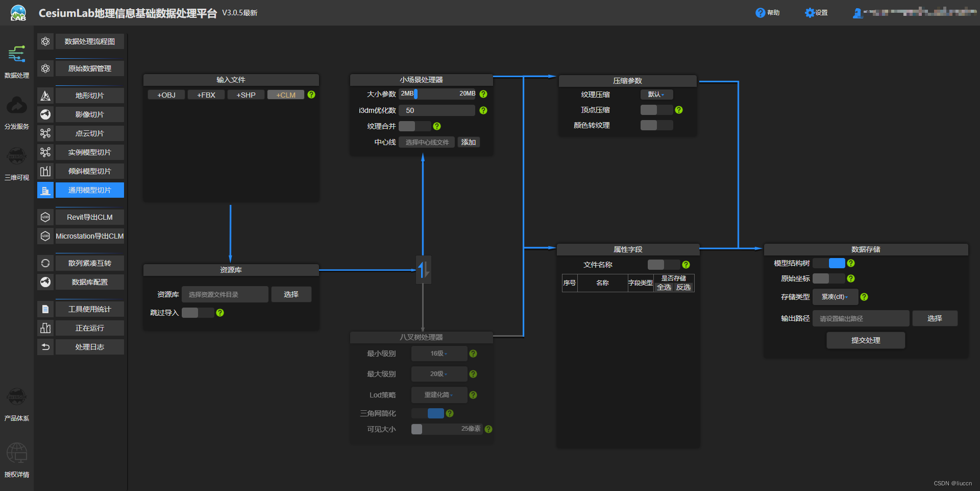Image resolution: width=980 pixels, height=491 pixels.
Task: Click the i3dm优化数 input field
Action: click(437, 110)
